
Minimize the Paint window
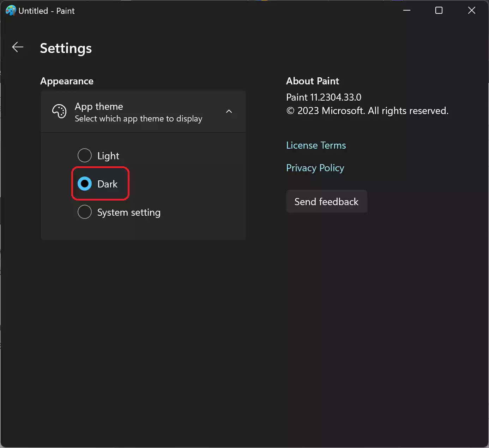(407, 11)
